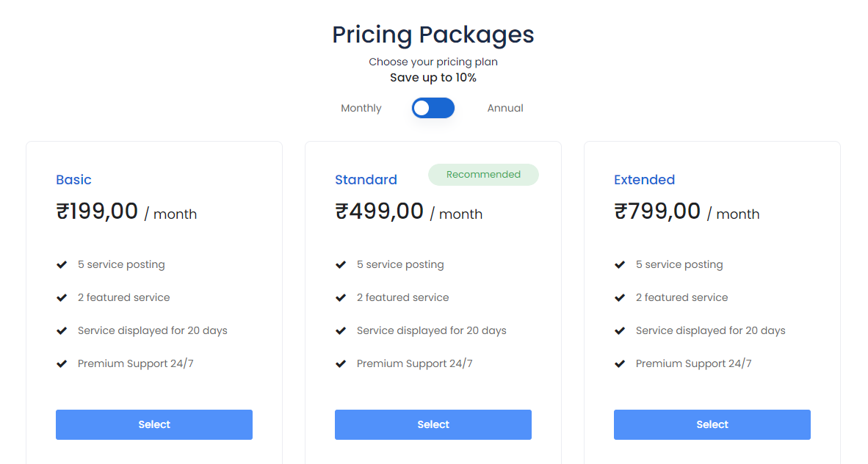Screen dimensions: 868x464
Task: Click checkmark beside Extended's 20 days display
Action: 620,330
